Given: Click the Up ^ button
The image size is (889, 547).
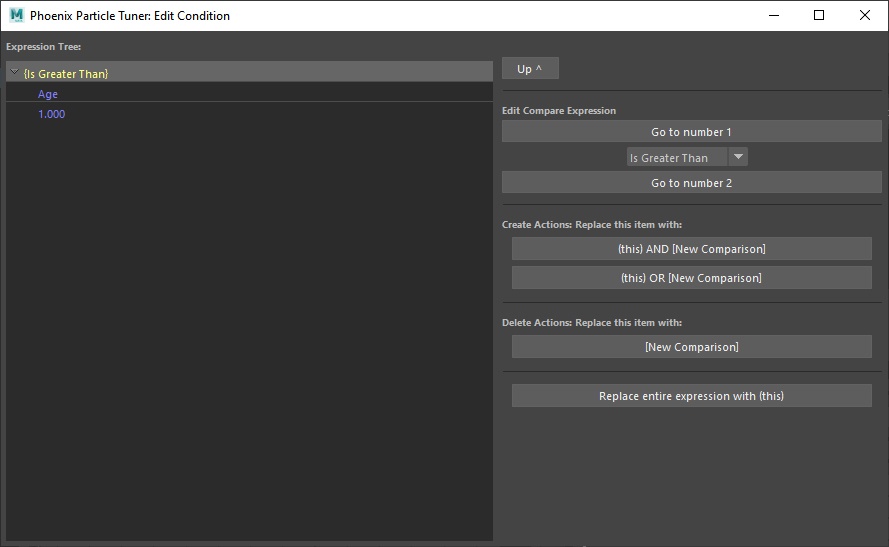Looking at the screenshot, I should coord(530,69).
